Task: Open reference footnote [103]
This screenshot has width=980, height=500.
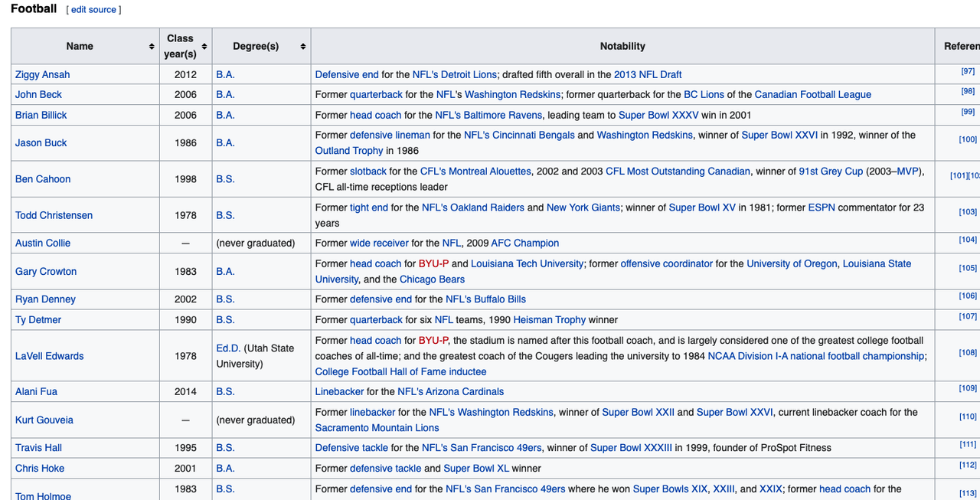Action: [968, 212]
